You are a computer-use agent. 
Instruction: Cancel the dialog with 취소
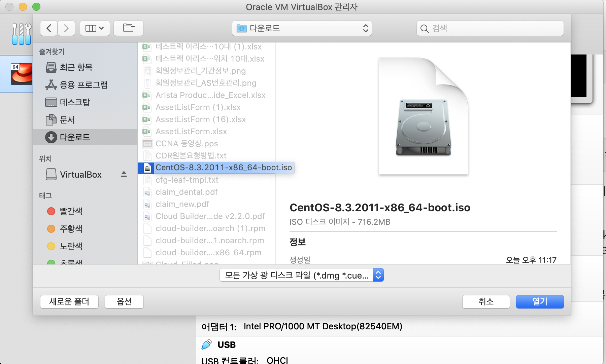click(x=486, y=302)
